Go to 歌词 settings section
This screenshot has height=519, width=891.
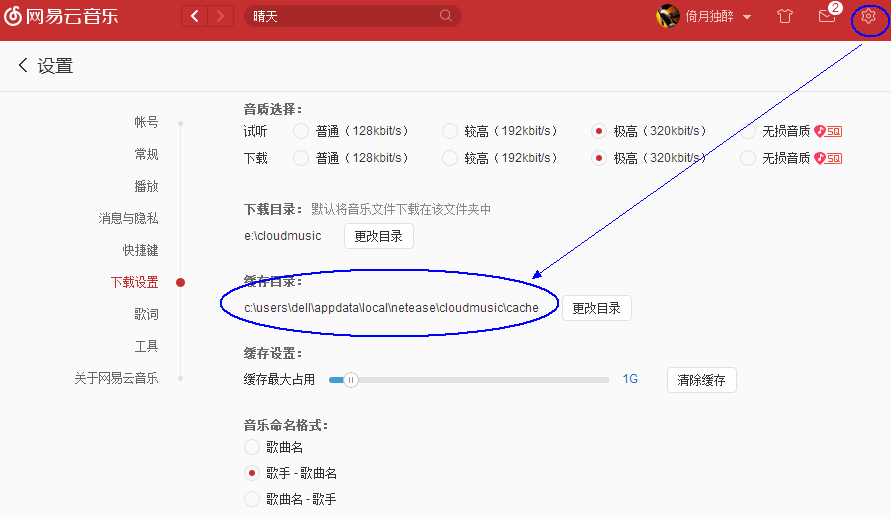146,314
